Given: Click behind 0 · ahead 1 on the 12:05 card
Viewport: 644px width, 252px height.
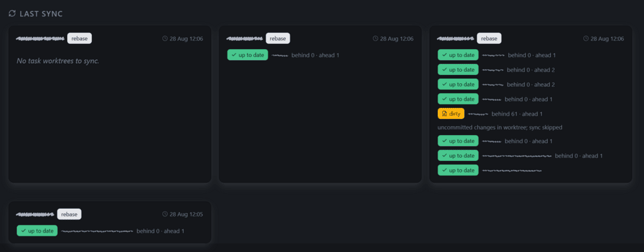Looking at the screenshot, I should pos(160,231).
